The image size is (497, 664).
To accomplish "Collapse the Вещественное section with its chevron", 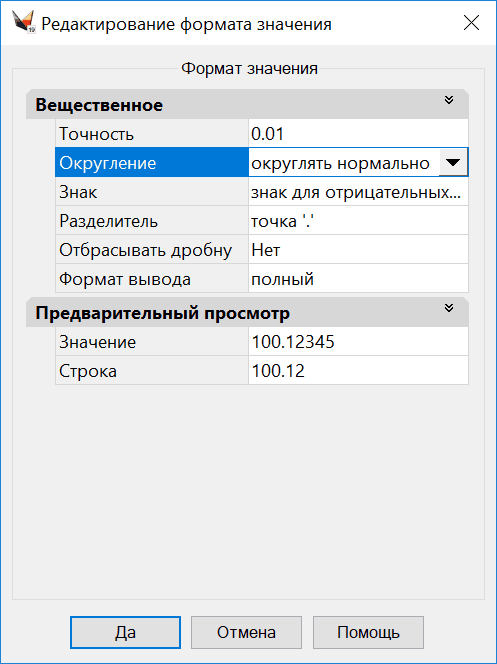I will pos(449,100).
